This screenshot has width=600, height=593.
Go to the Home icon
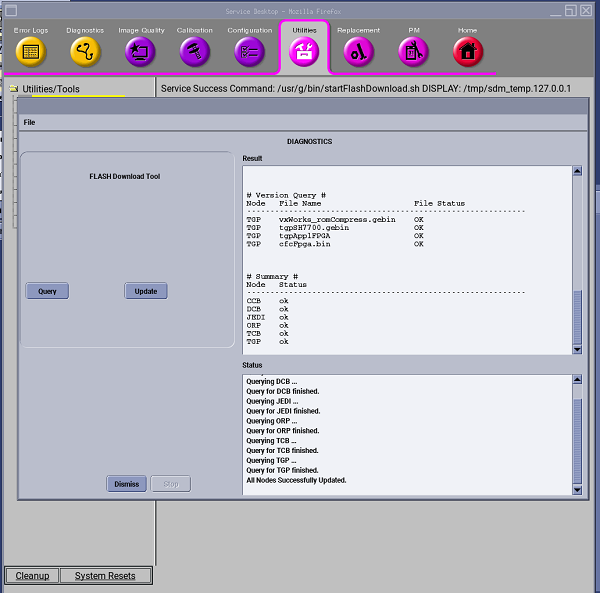(468, 50)
